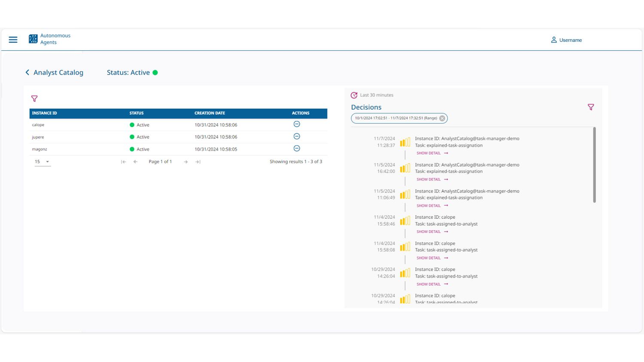The width and height of the screenshot is (644, 362).
Task: Sort by the CREATION DATE column header
Action: [210, 113]
